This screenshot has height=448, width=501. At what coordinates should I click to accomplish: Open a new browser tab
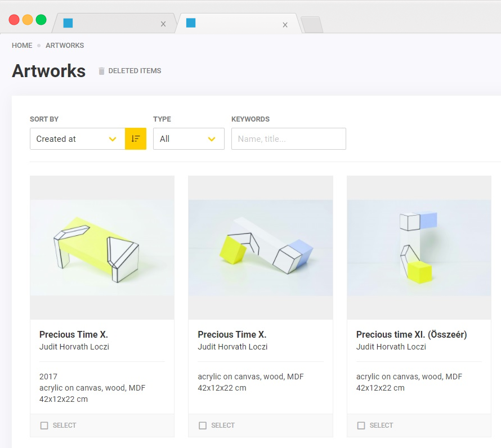click(311, 24)
